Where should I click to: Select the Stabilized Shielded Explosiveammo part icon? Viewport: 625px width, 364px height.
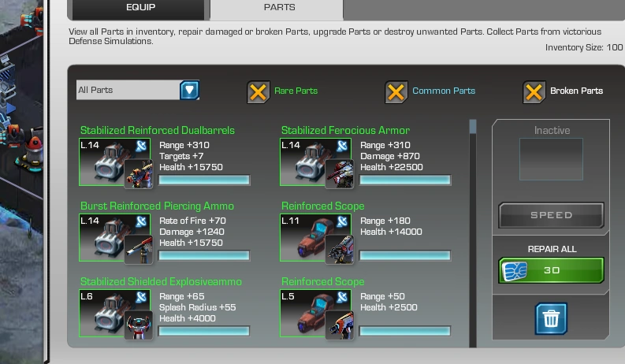click(114, 313)
